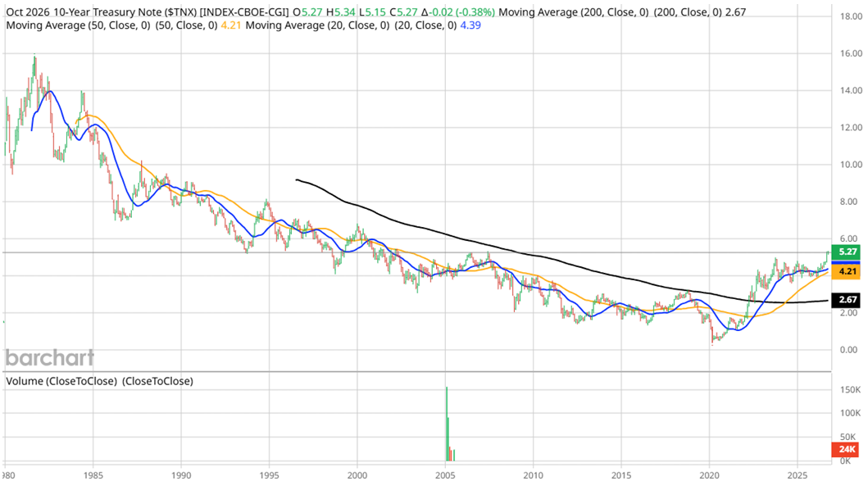Click the 'Volume (CloseToClose)' pane label
Viewport: 868px width, 490px height.
pyautogui.click(x=61, y=381)
